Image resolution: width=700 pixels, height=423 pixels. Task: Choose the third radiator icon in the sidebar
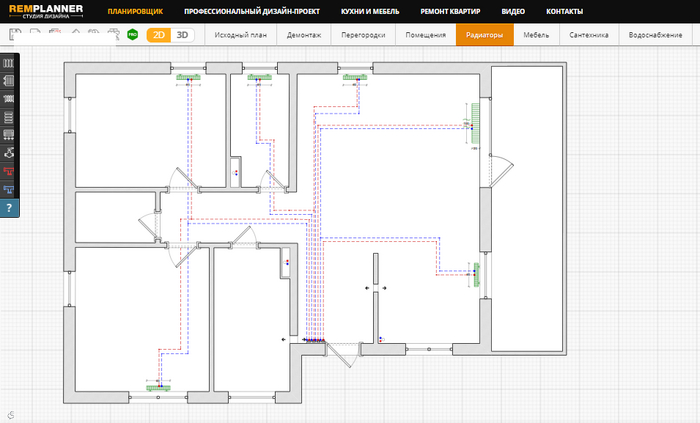9,99
